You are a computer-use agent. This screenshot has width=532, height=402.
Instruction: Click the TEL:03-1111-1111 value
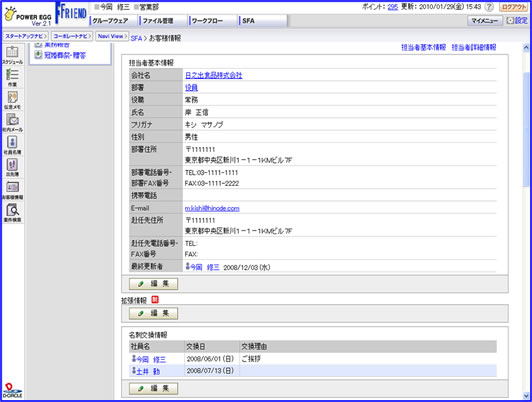(211, 173)
